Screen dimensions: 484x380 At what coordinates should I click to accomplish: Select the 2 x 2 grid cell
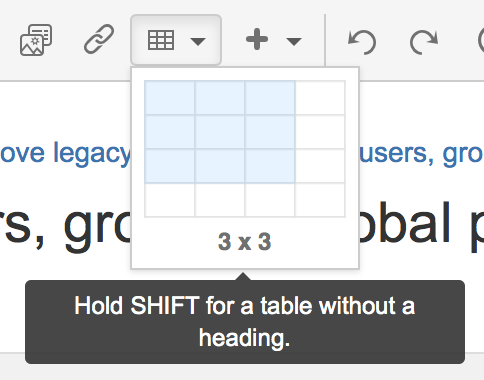tap(220, 132)
